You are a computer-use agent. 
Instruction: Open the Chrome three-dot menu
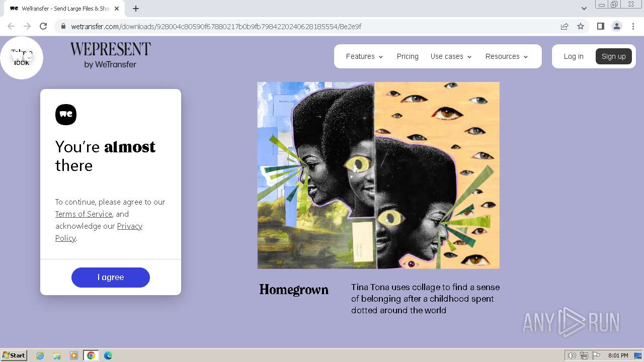pyautogui.click(x=633, y=26)
